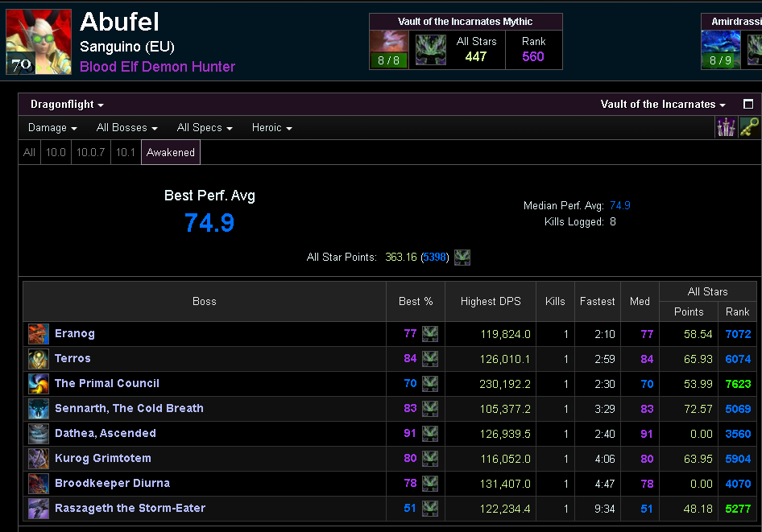Screen dimensions: 762x532
Task: Open the Terros boss link
Action: 72,358
